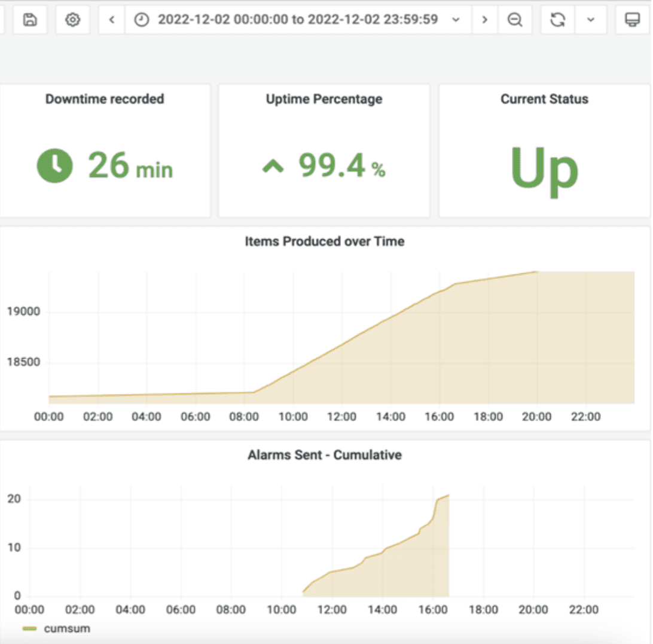Click the cumsum legend color swatch
The width and height of the screenshot is (653, 644).
29,628
